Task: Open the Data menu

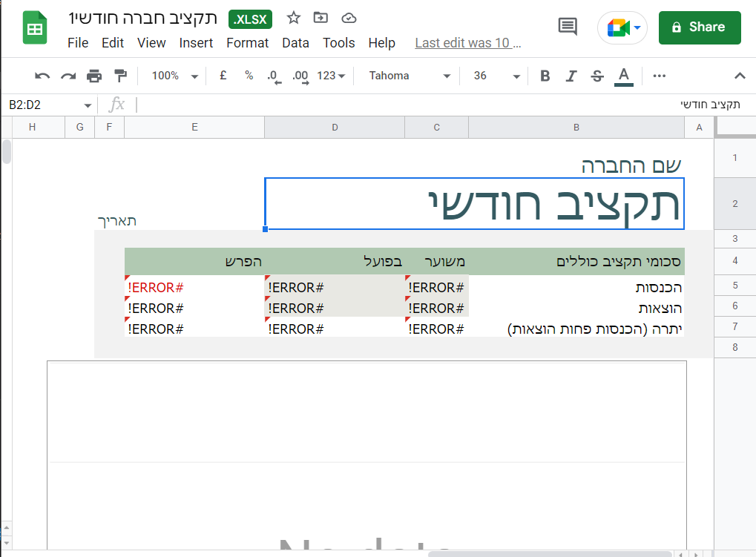Action: 295,43
